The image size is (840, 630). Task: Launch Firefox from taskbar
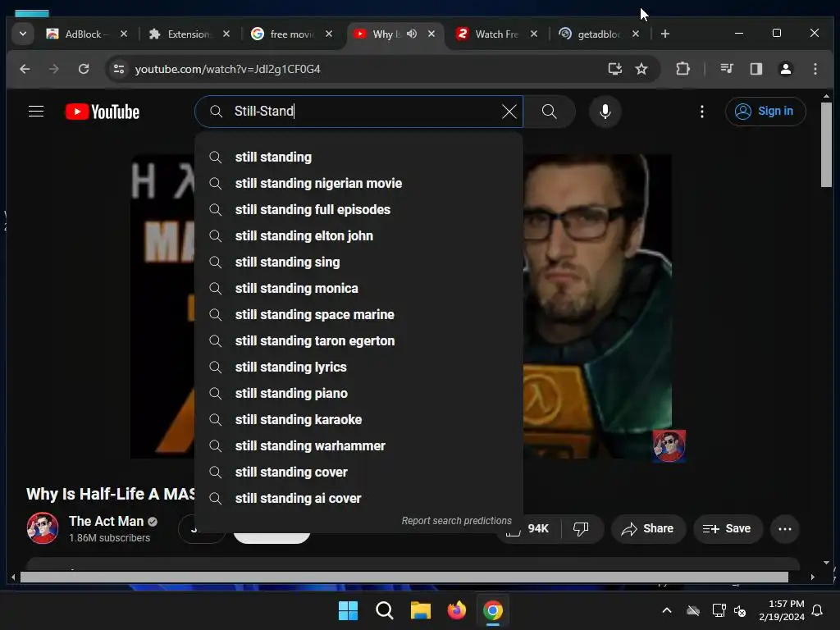pos(456,610)
